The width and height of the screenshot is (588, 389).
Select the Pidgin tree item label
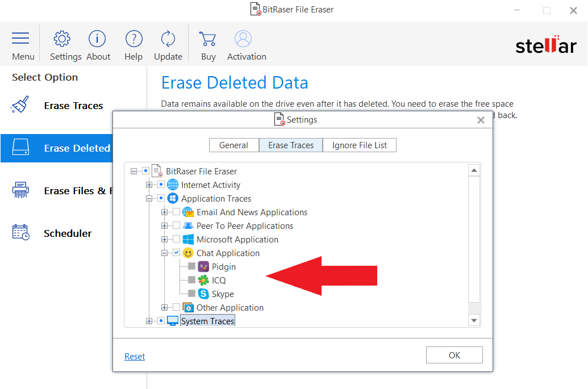pyautogui.click(x=224, y=267)
